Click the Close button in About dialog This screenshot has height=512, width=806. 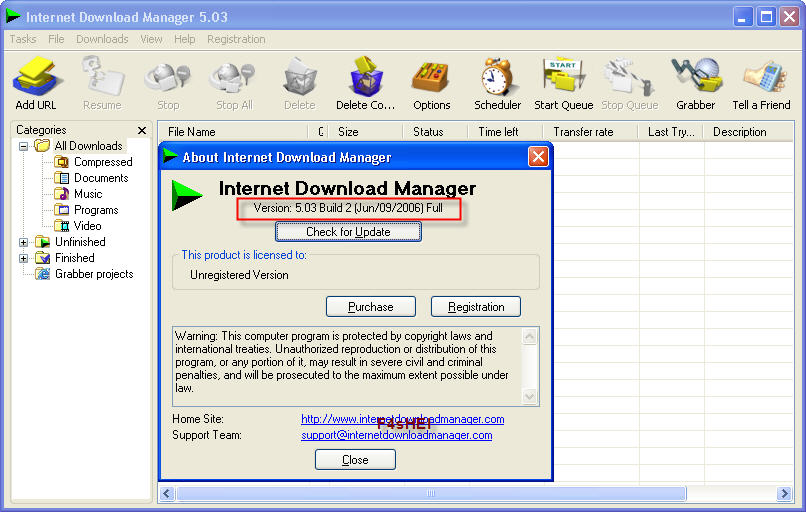355,460
